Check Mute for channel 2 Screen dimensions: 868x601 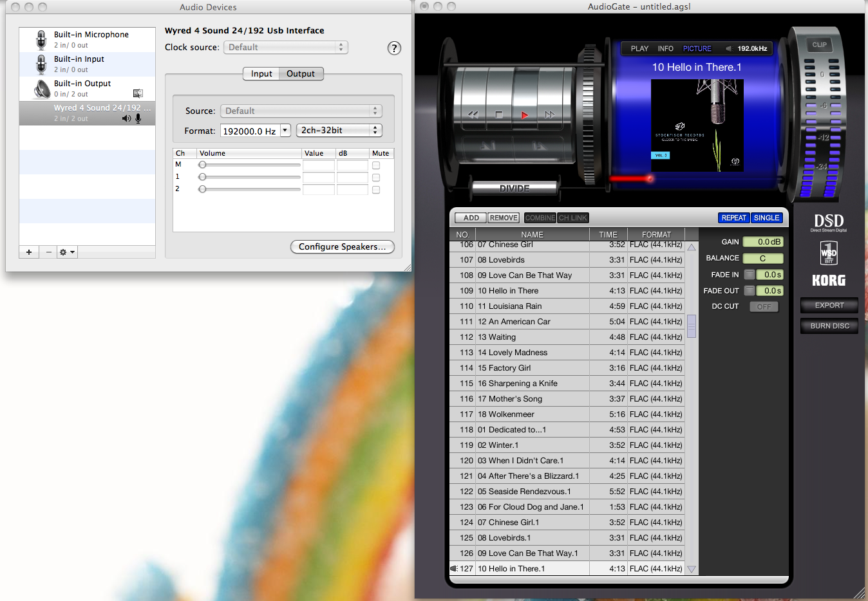click(376, 190)
